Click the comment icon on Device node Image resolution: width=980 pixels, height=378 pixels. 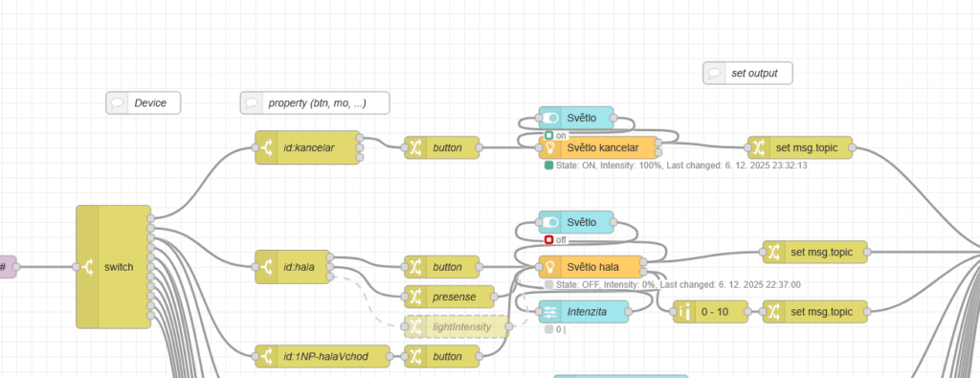coord(116,103)
